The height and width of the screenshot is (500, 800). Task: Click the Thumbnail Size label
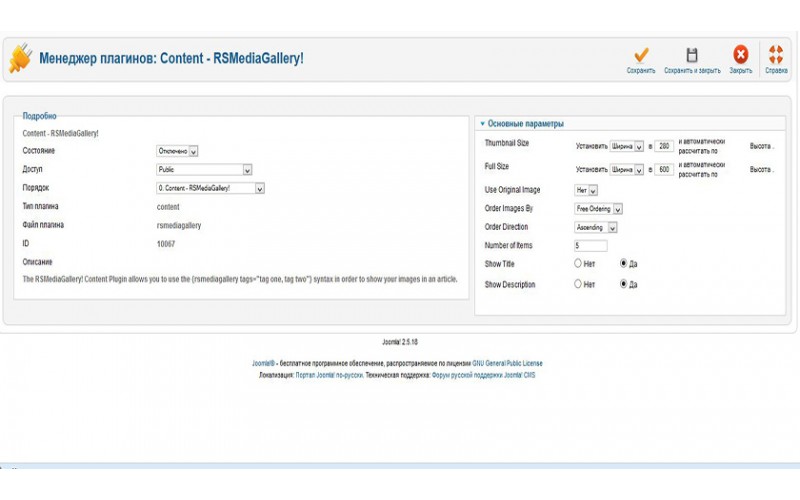[x=507, y=143]
